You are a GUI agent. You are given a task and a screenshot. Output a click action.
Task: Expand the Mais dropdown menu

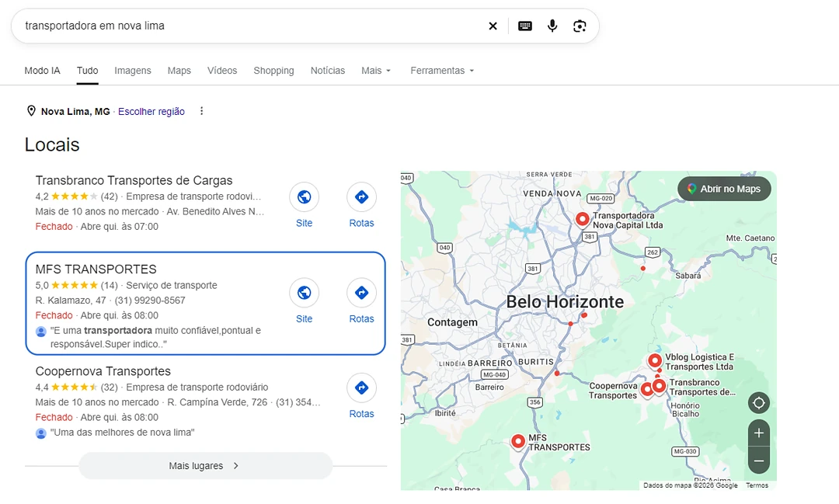(x=376, y=71)
